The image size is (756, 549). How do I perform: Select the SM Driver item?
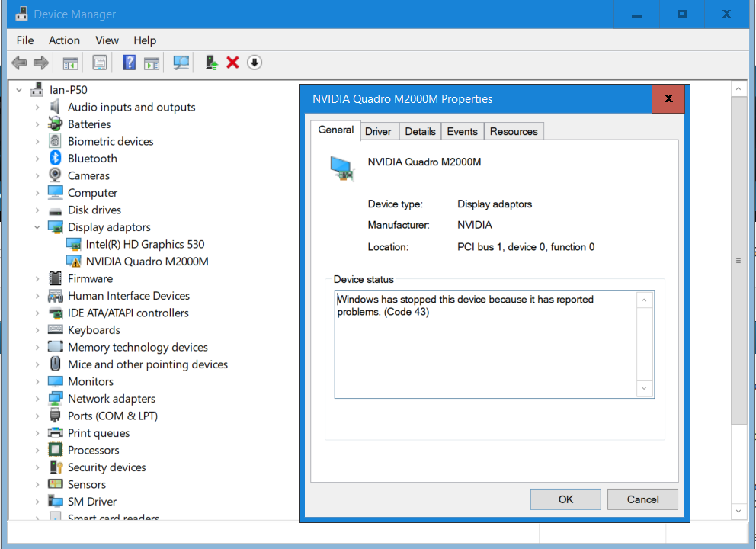[x=91, y=501]
